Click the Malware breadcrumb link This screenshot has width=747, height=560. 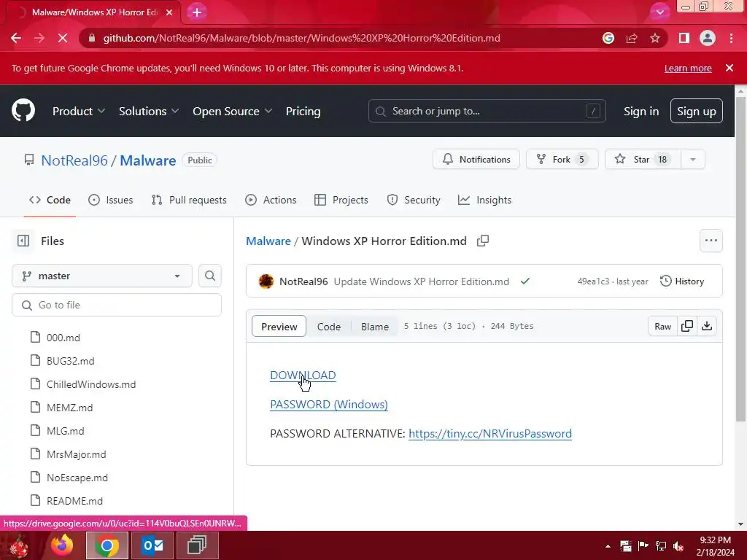point(268,241)
